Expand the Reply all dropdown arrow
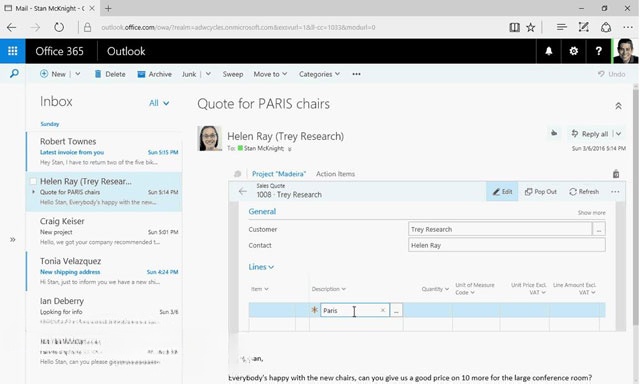This screenshot has width=640, height=384. pyautogui.click(x=619, y=133)
